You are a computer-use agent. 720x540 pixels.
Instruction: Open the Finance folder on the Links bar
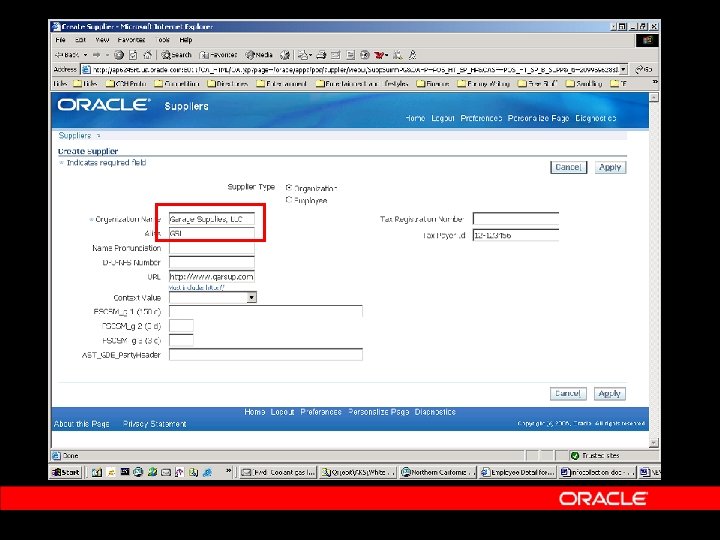(x=433, y=84)
